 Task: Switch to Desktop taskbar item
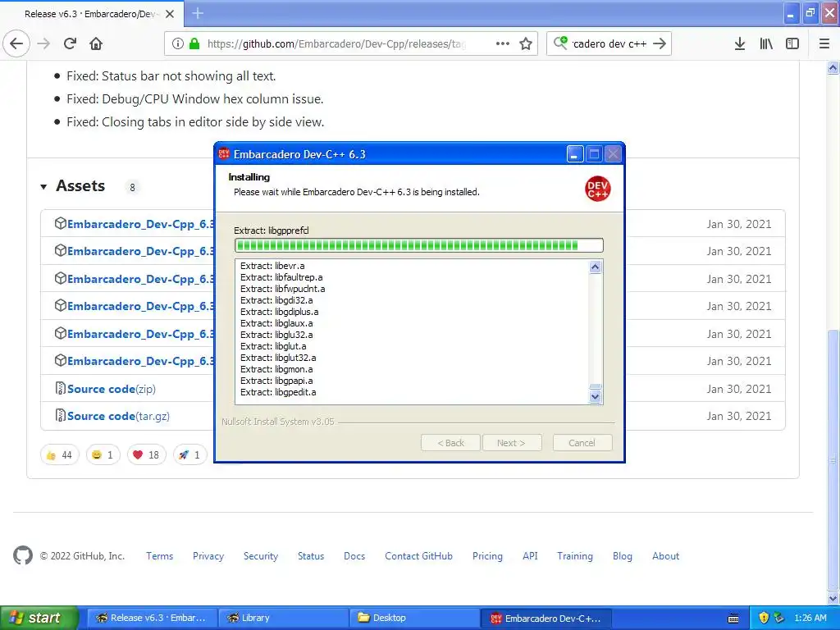pyautogui.click(x=414, y=618)
